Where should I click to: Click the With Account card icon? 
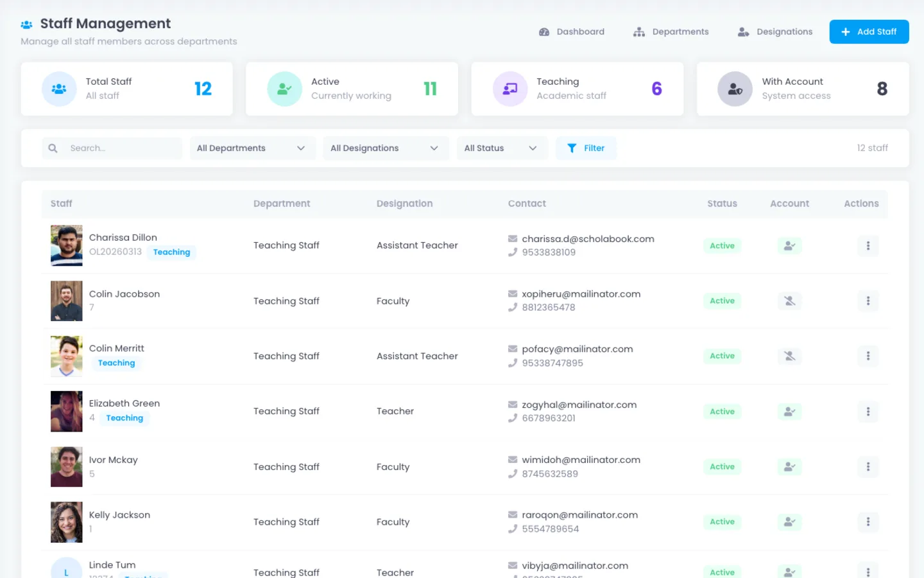tap(735, 89)
